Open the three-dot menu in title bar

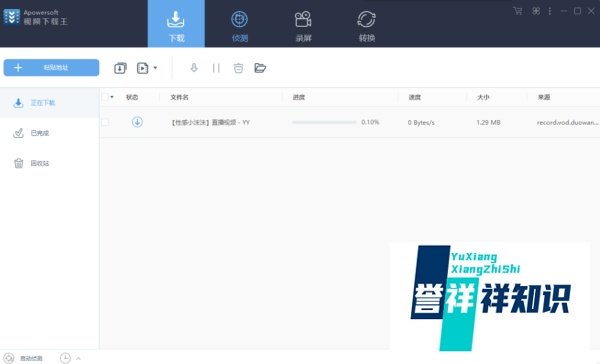pyautogui.click(x=550, y=11)
